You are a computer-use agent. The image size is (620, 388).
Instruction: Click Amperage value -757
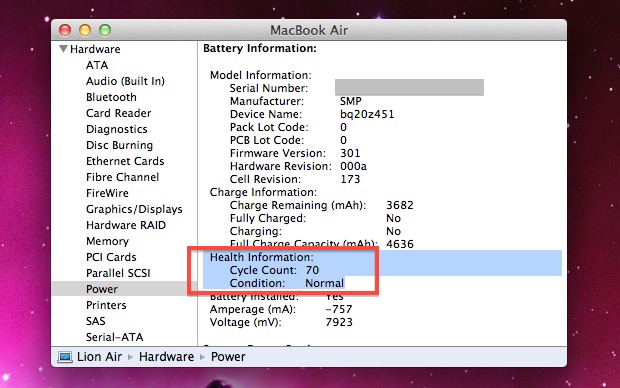(x=338, y=309)
